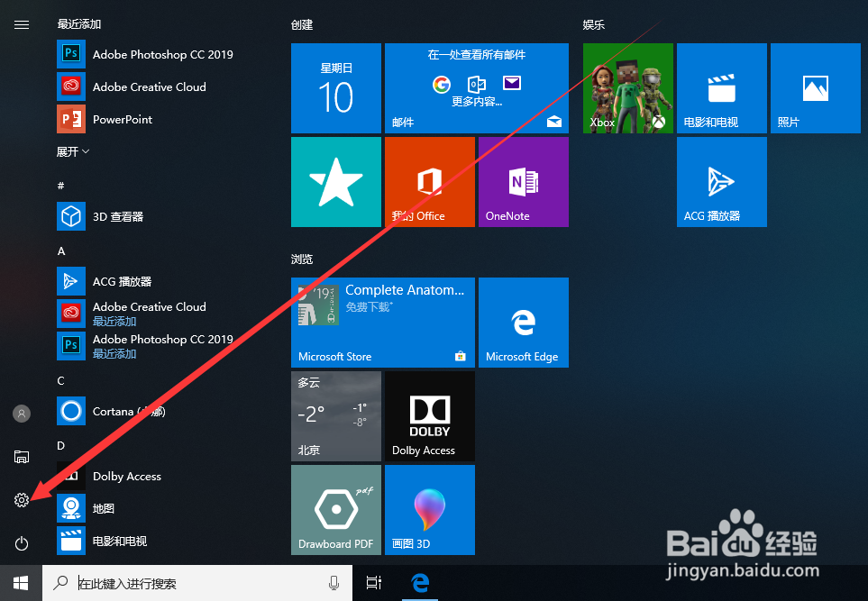This screenshot has height=601, width=868.
Task: Expand the Start hamburger menu
Action: [x=21, y=24]
